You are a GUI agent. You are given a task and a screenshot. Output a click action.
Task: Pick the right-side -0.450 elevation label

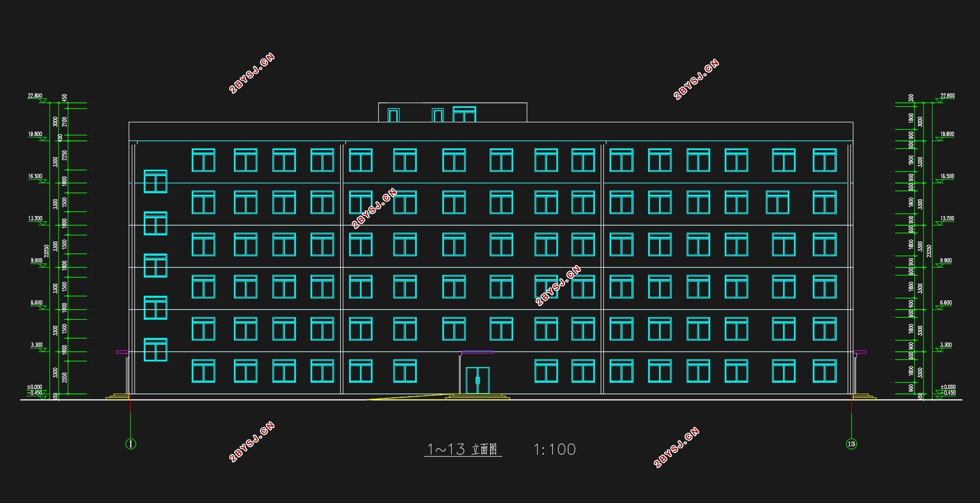coord(948,393)
